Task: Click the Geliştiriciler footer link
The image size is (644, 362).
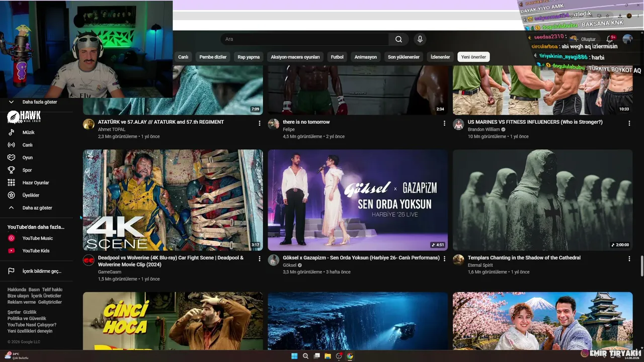Action: (x=50, y=302)
